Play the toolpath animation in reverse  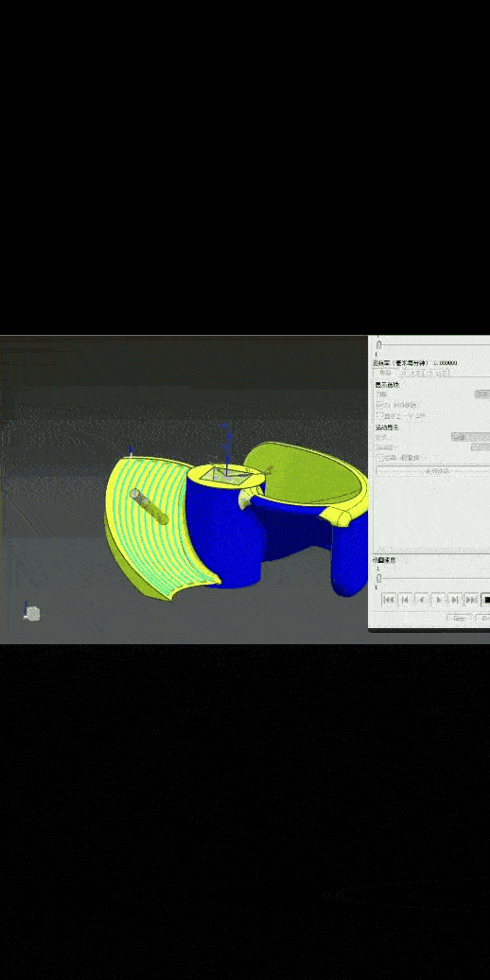tap(422, 600)
